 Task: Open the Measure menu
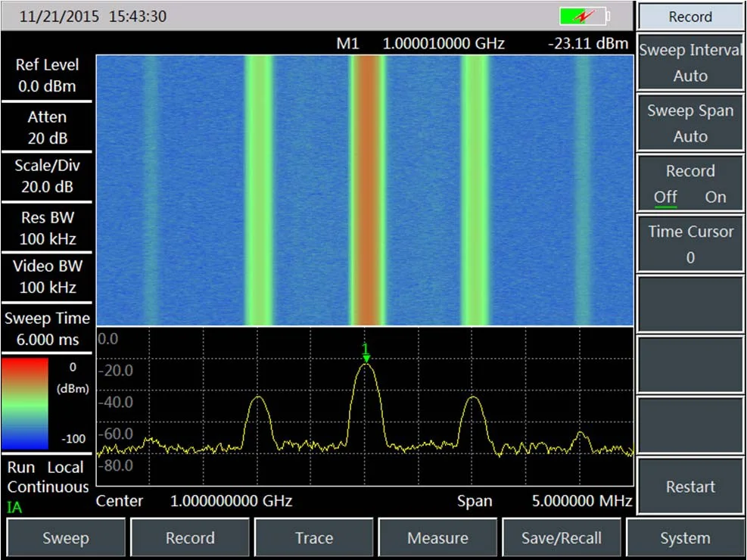pos(437,538)
